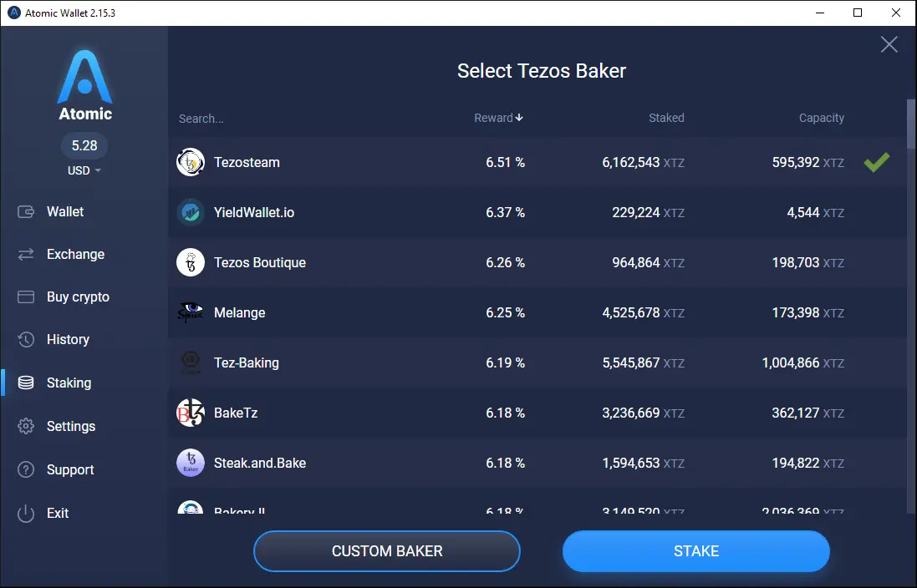
Task: Select the Tez-Baking baker name
Action: [x=247, y=363]
